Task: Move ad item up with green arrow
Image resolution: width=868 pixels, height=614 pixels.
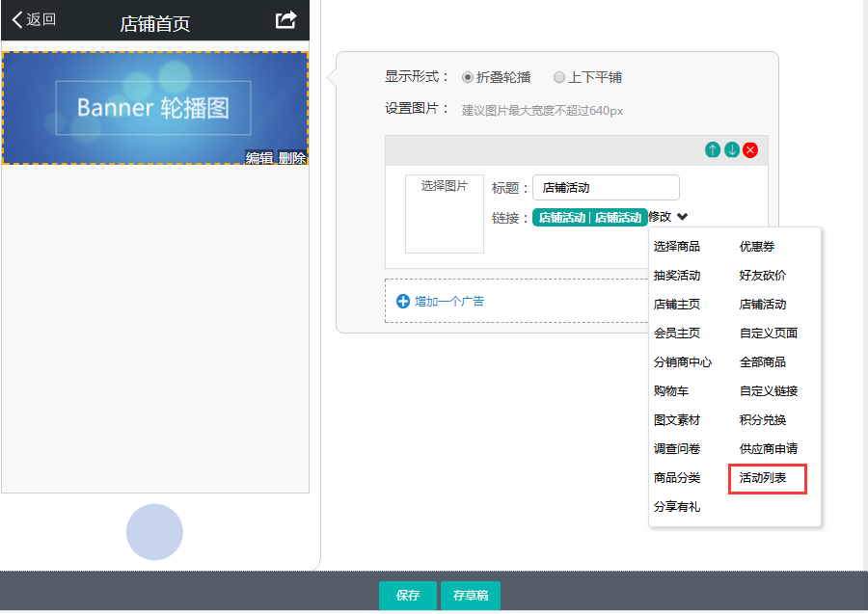Action: pyautogui.click(x=713, y=149)
